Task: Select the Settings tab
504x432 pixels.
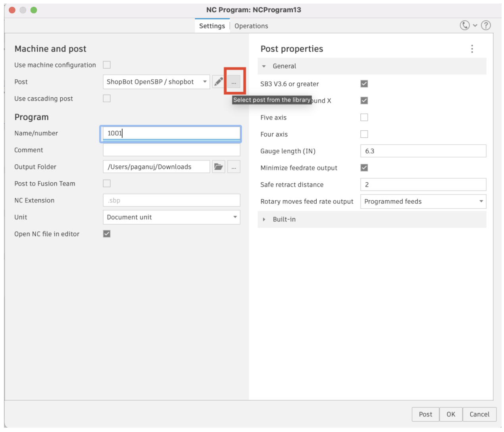Action: tap(212, 26)
